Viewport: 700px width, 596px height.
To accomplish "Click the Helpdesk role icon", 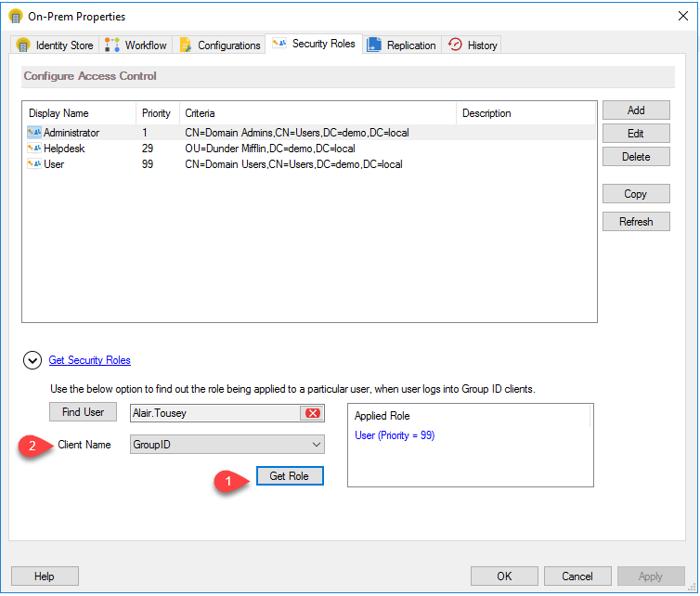I will click(x=34, y=149).
